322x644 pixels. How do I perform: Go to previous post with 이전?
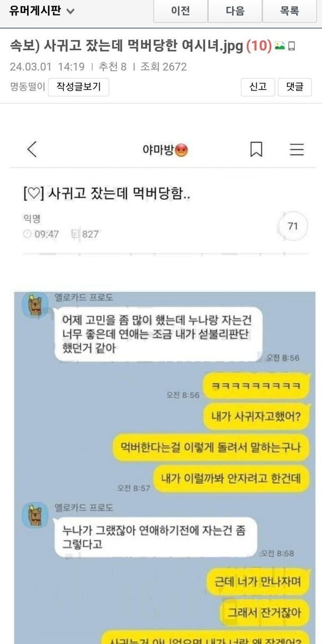181,11
